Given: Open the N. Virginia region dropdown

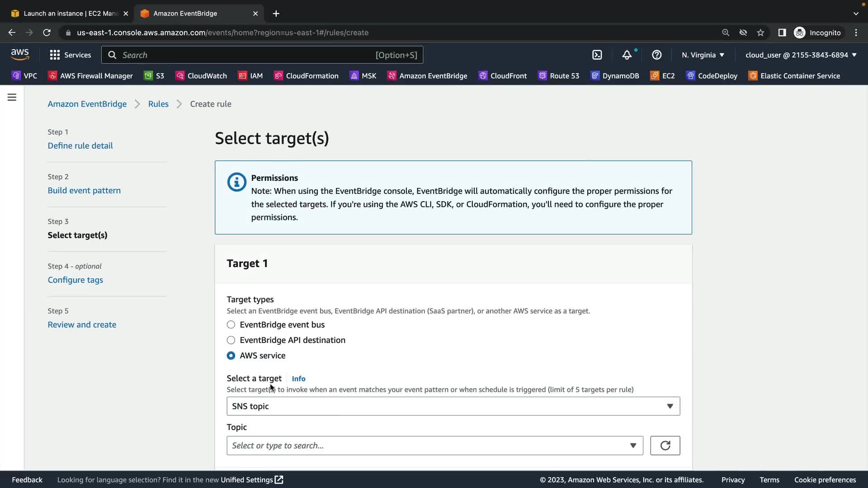Looking at the screenshot, I should (703, 55).
